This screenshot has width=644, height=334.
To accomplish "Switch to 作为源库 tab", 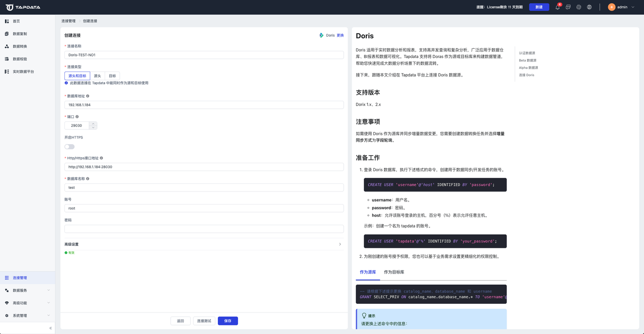I will (x=368, y=272).
